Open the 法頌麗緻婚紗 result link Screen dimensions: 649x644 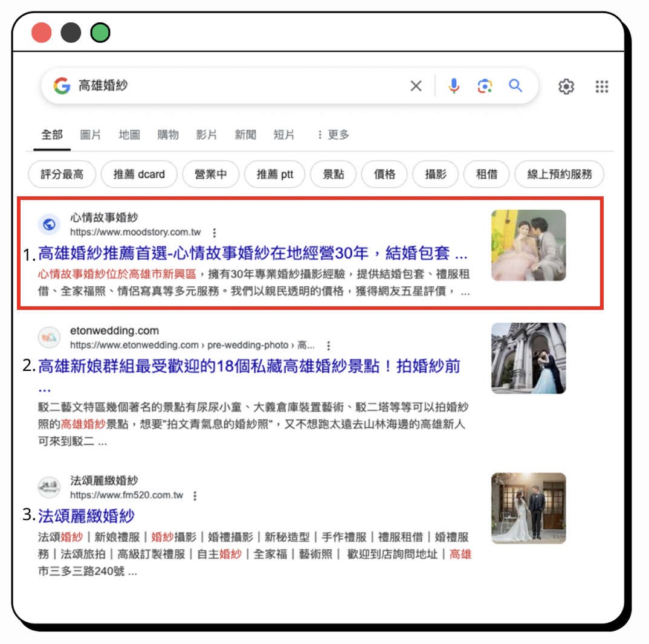[86, 516]
